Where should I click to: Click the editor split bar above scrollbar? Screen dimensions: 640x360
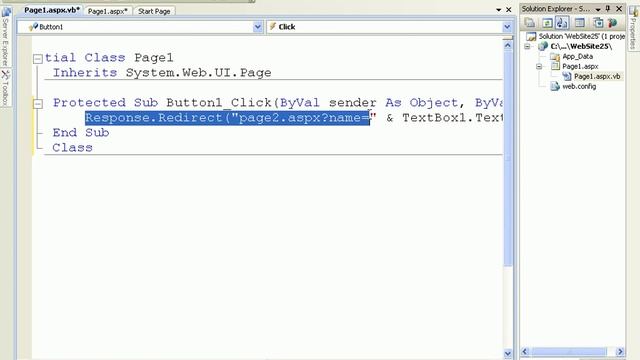(508, 38)
